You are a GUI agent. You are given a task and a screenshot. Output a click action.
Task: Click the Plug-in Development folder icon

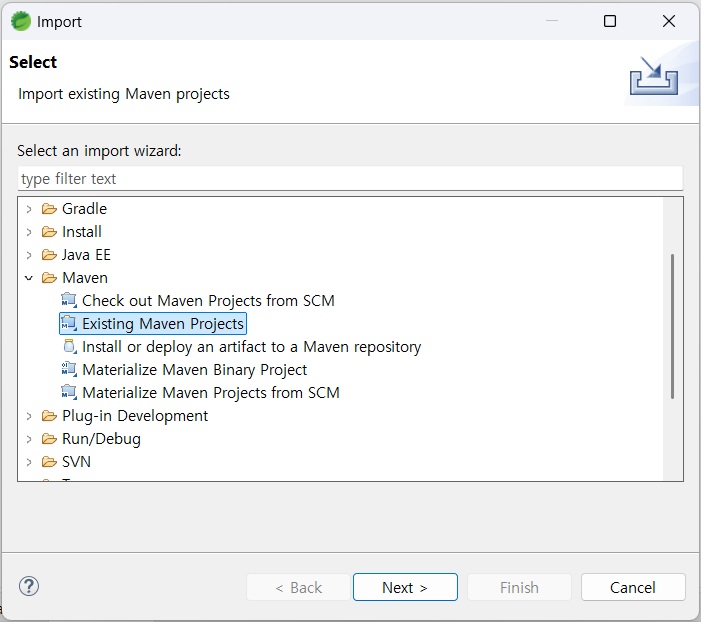(x=49, y=416)
